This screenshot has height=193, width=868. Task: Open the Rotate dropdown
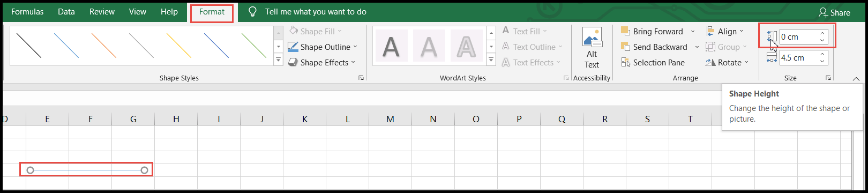[x=727, y=63]
